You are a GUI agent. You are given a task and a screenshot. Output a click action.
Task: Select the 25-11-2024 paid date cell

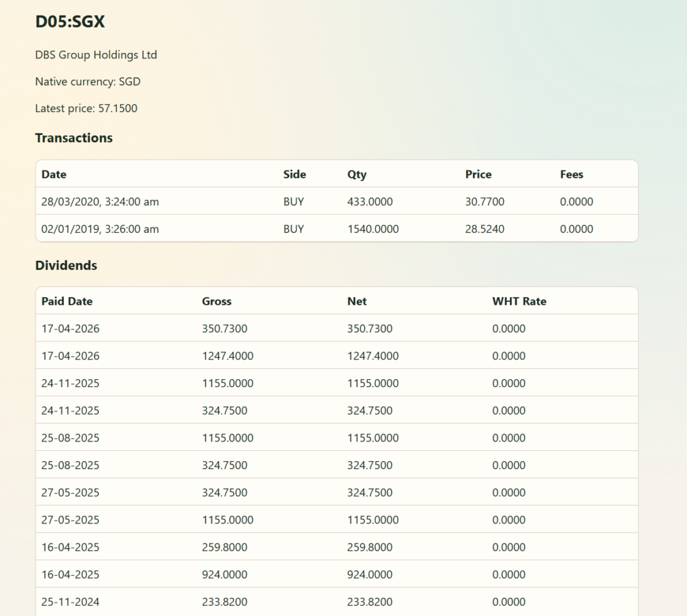tap(70, 602)
